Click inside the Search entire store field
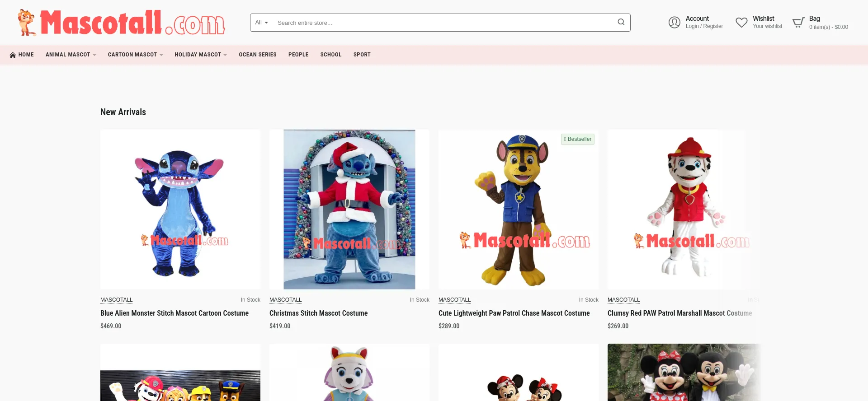 coord(443,23)
